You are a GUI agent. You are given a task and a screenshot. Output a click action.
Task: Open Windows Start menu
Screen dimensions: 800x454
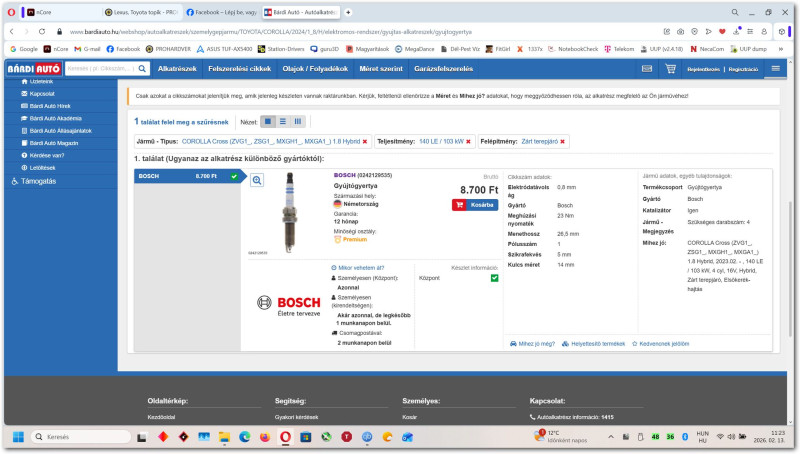pyautogui.click(x=18, y=437)
